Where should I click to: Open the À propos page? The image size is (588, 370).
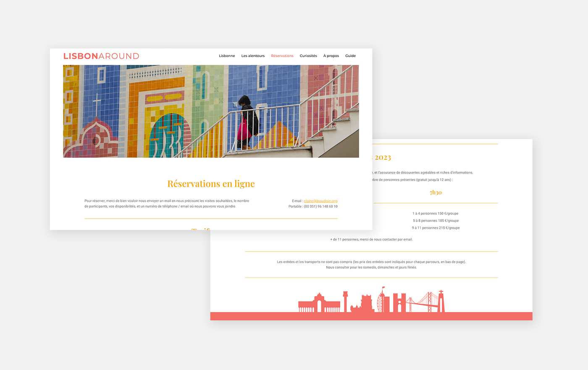coord(331,56)
